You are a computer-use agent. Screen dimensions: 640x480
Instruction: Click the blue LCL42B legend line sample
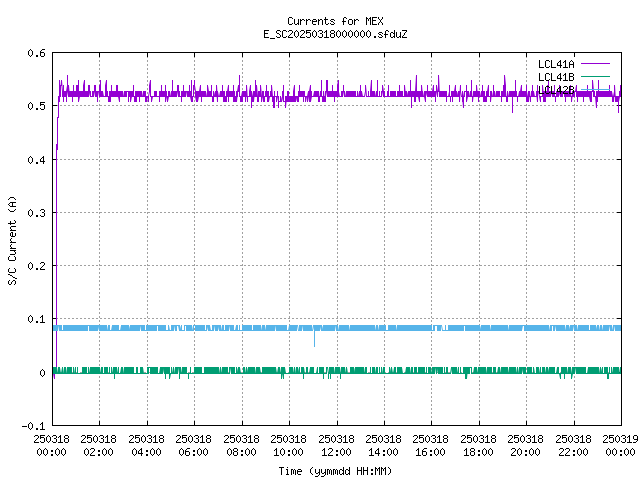coord(595,89)
